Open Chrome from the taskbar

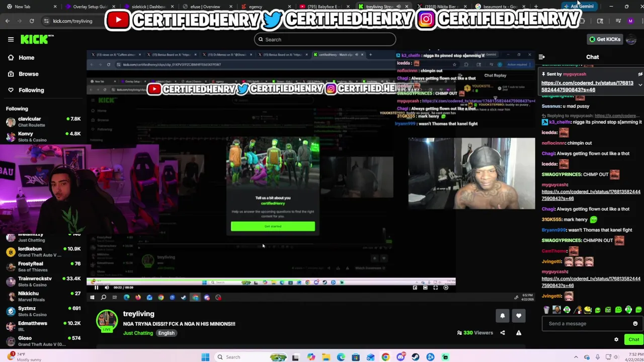(x=385, y=357)
